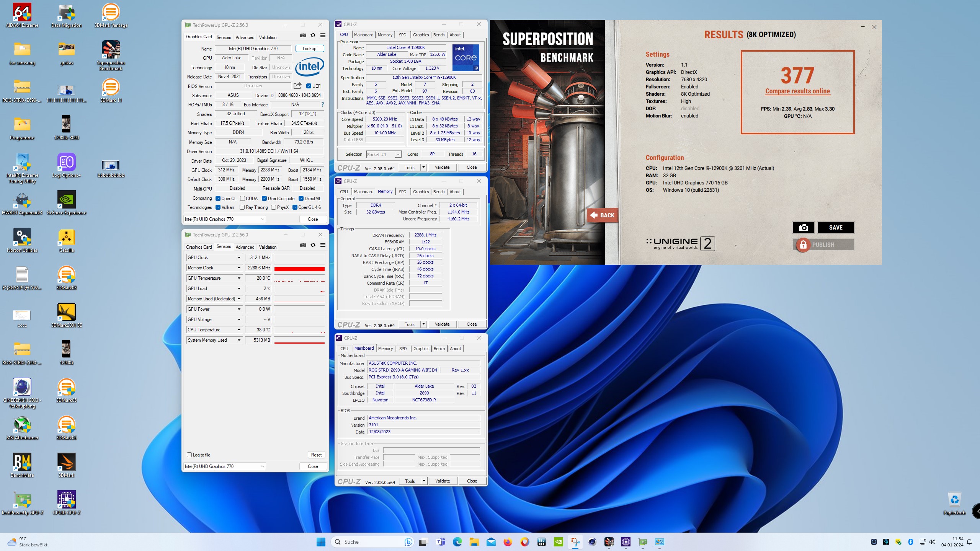Image resolution: width=980 pixels, height=551 pixels.
Task: Click Reset button in GPU-Z Sensors
Action: click(x=316, y=455)
